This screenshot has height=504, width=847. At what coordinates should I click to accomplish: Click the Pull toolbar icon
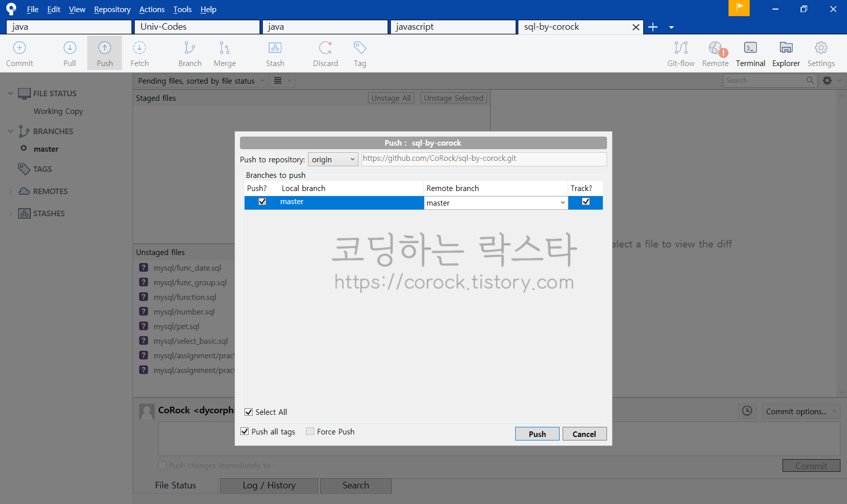(x=70, y=53)
